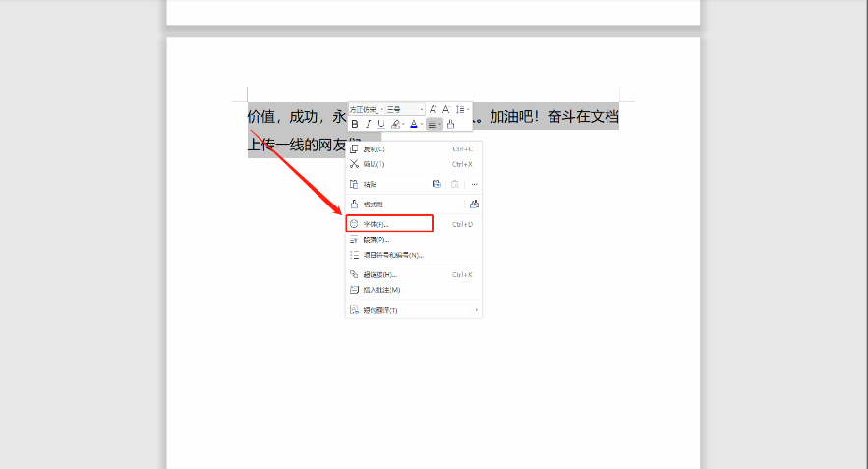Click the font color 'A' swatch
Viewport: 868px width, 469px height.
pos(414,125)
